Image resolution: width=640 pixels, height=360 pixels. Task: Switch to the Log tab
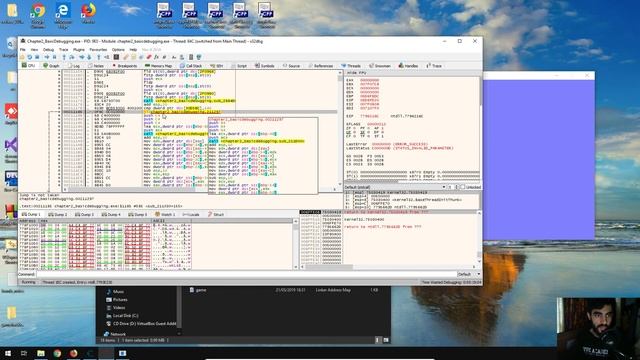click(x=74, y=65)
